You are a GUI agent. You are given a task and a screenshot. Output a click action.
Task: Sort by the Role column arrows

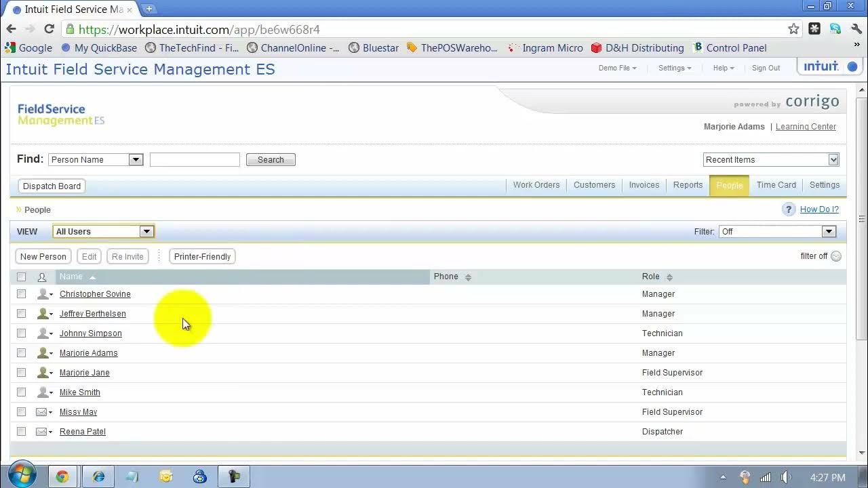669,277
